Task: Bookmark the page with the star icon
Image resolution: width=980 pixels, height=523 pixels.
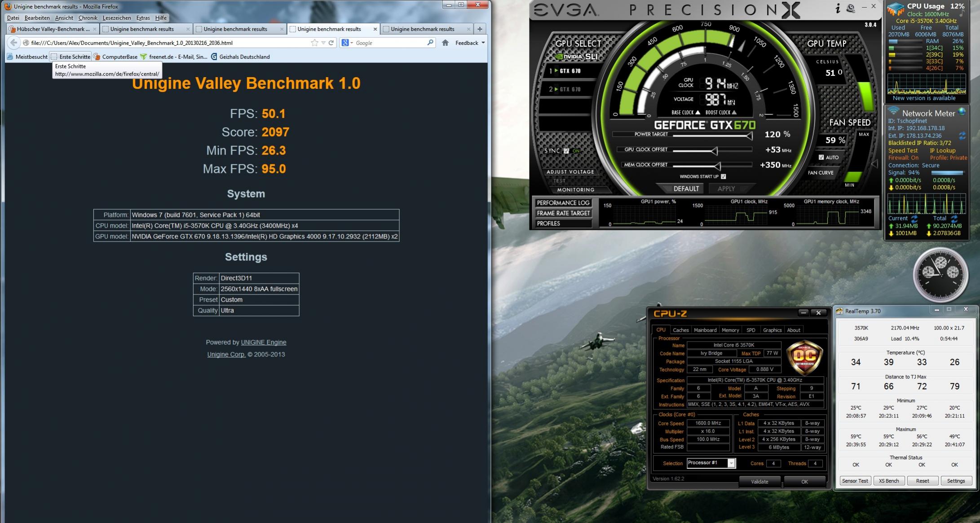Action: 314,43
